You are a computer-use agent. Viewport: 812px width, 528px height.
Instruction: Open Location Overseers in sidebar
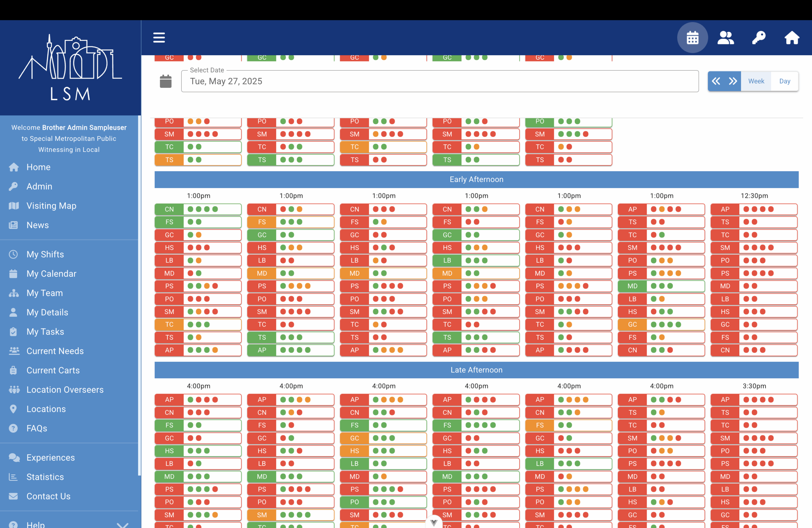pyautogui.click(x=65, y=389)
